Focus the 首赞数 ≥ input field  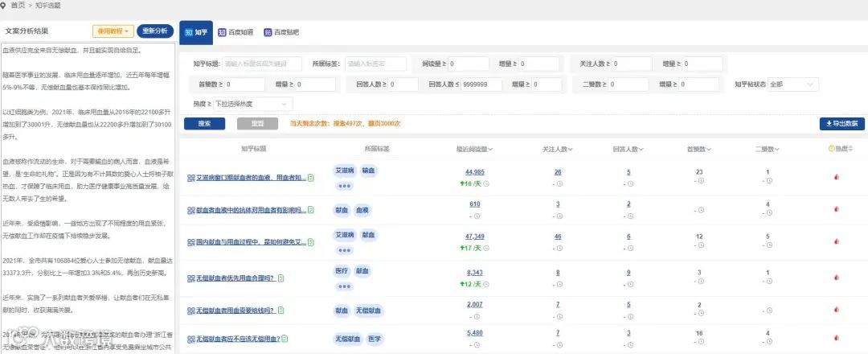[246, 84]
